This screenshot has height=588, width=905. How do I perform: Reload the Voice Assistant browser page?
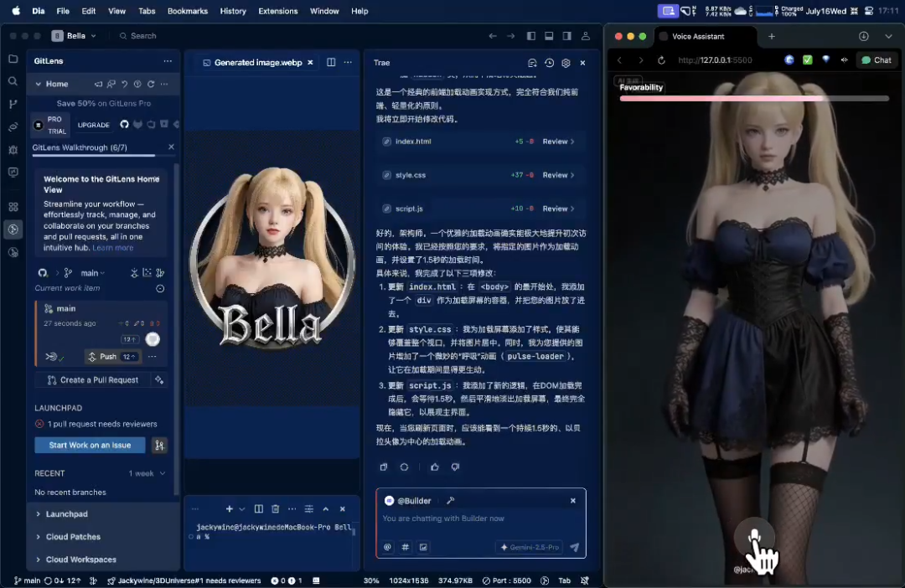tap(661, 60)
